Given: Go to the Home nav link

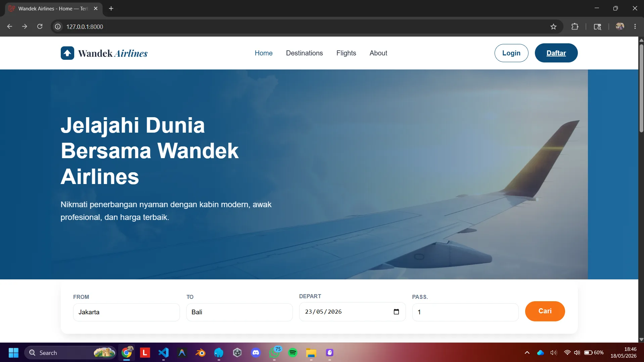Looking at the screenshot, I should (264, 53).
